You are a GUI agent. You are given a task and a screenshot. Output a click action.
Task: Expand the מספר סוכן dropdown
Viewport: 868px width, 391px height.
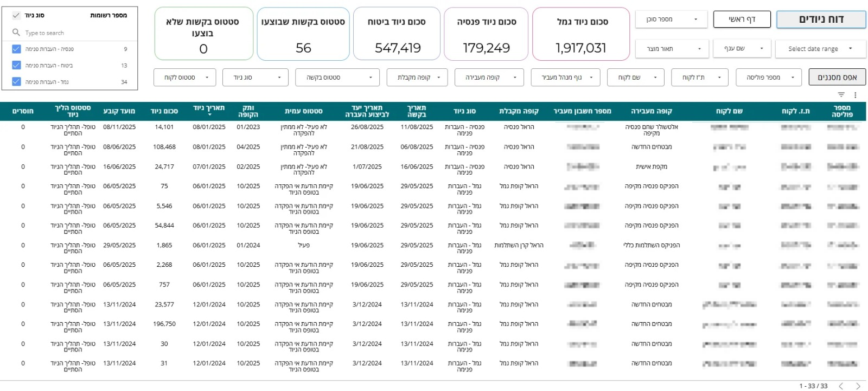pyautogui.click(x=671, y=20)
